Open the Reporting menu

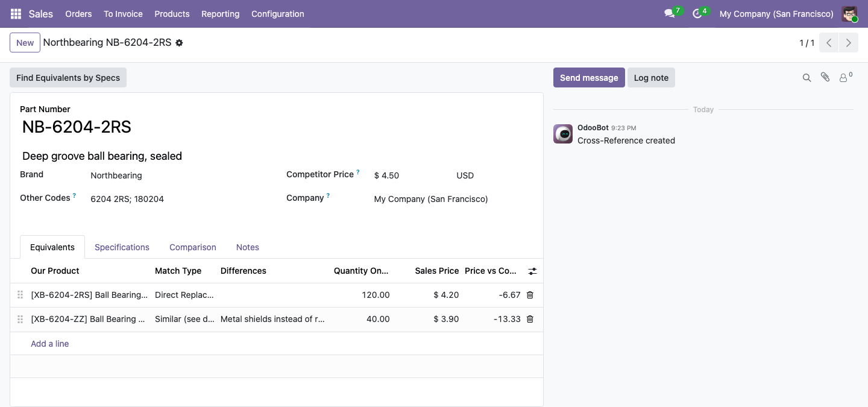click(x=220, y=14)
